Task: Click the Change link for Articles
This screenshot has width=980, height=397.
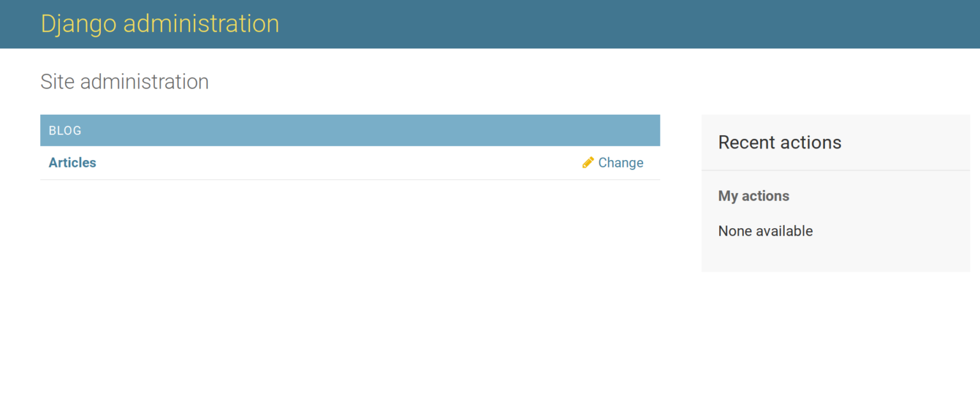Action: pyautogui.click(x=620, y=162)
